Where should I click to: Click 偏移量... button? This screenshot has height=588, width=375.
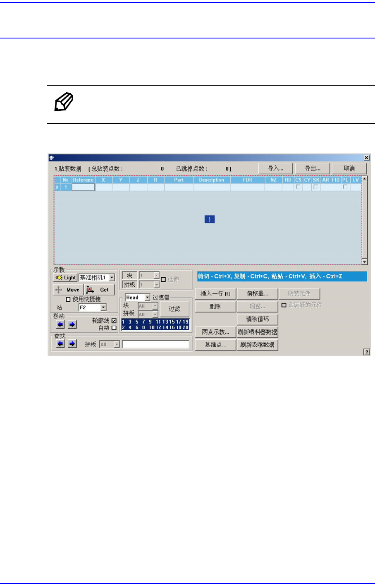[257, 294]
